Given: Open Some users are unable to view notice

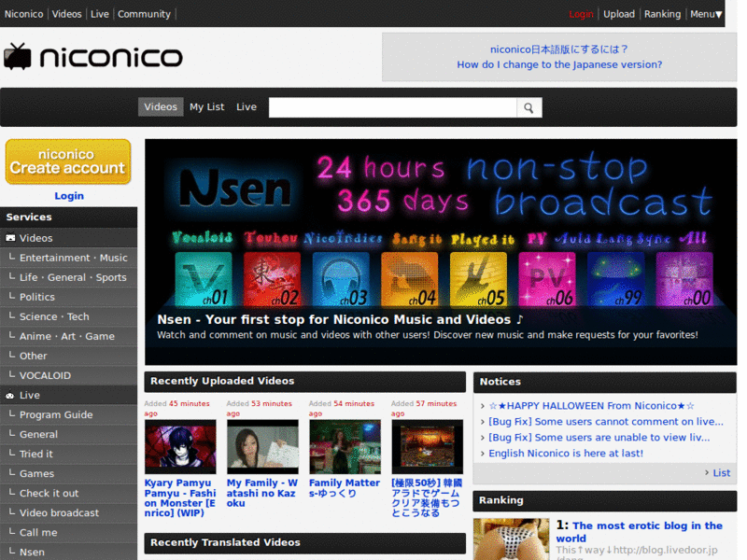Looking at the screenshot, I should (x=599, y=437).
